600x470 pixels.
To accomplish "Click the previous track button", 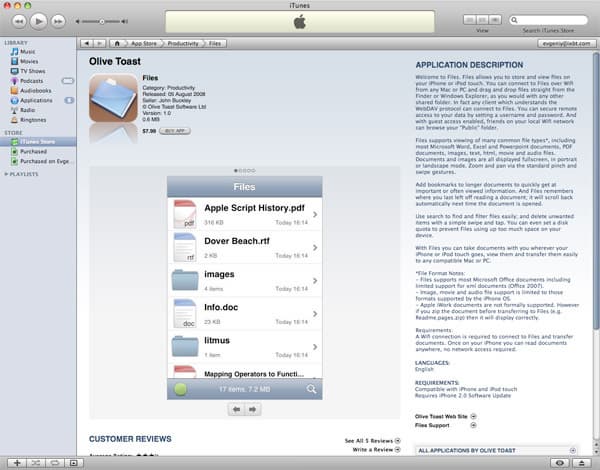I will (19, 21).
